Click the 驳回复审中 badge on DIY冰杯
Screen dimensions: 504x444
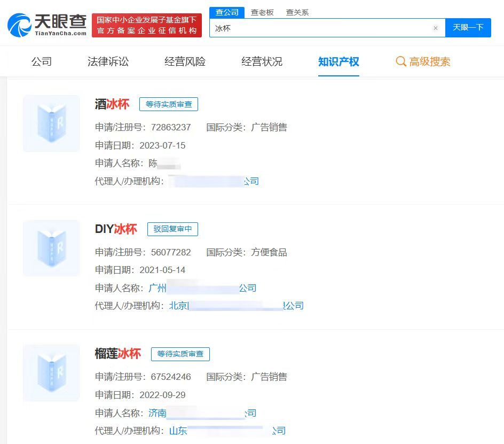pyautogui.click(x=172, y=229)
